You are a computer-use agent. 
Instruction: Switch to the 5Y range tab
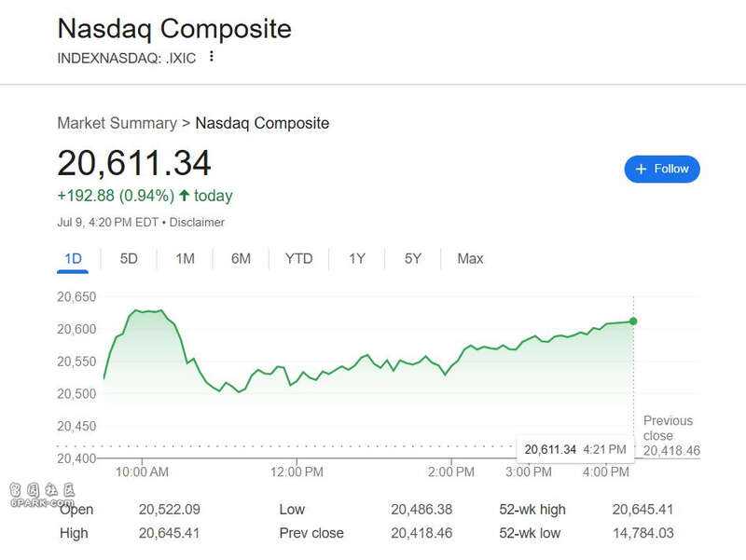(413, 259)
